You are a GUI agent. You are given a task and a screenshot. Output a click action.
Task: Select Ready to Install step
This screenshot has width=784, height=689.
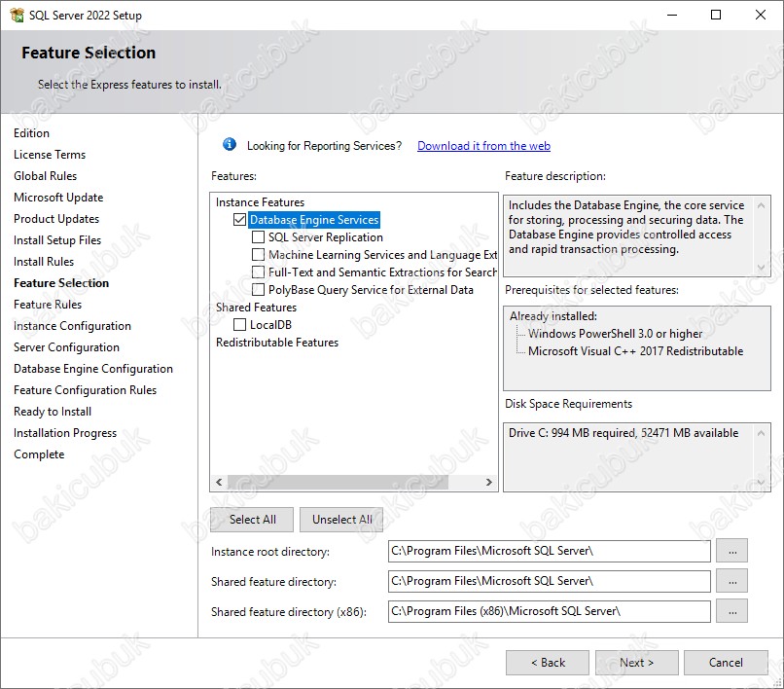click(53, 412)
